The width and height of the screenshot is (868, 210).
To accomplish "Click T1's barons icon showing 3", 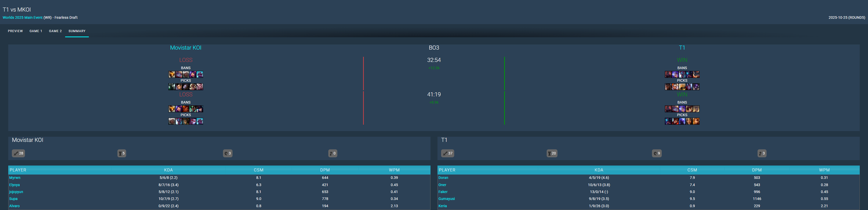I will [x=762, y=153].
